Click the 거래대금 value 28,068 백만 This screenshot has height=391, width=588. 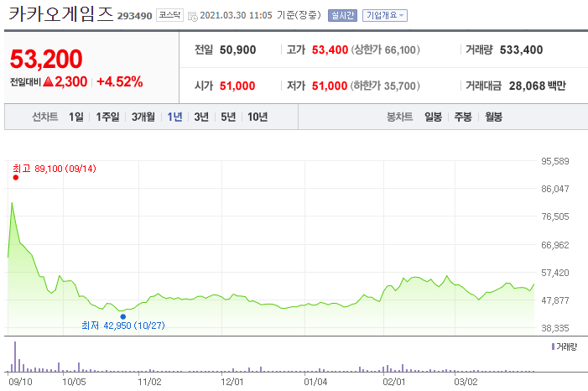pos(538,86)
